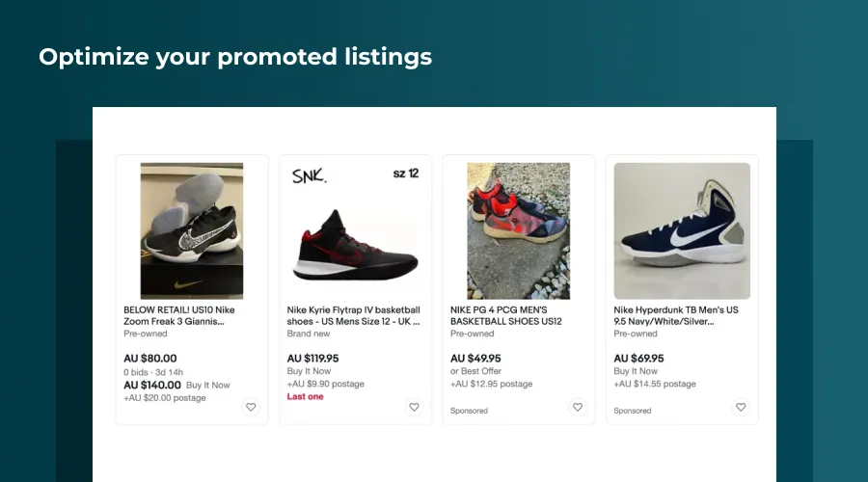
Task: Click heart icon on Kyrie Flytrap IV listing
Action: tap(414, 407)
